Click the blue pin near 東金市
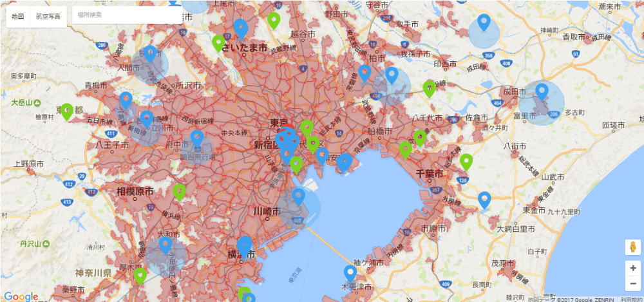 (x=485, y=200)
